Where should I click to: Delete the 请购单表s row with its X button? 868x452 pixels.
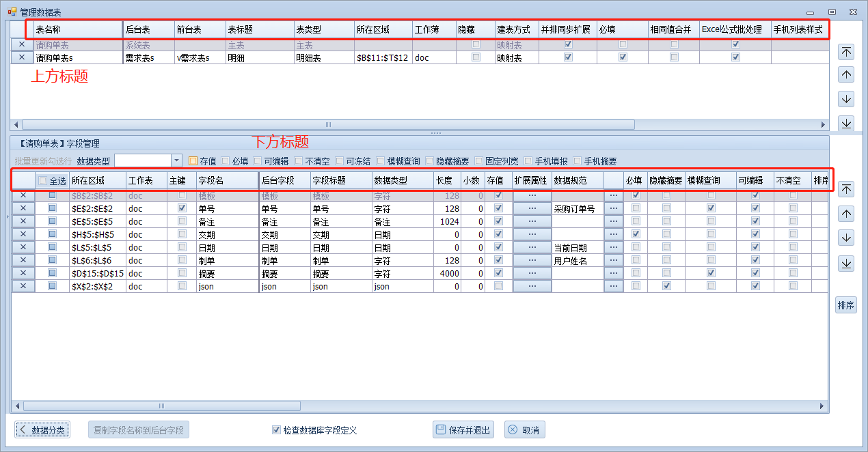coord(22,58)
